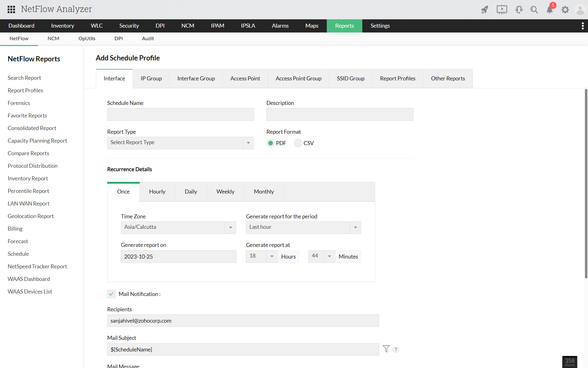Expand the Select Report Type dropdown

coord(180,143)
